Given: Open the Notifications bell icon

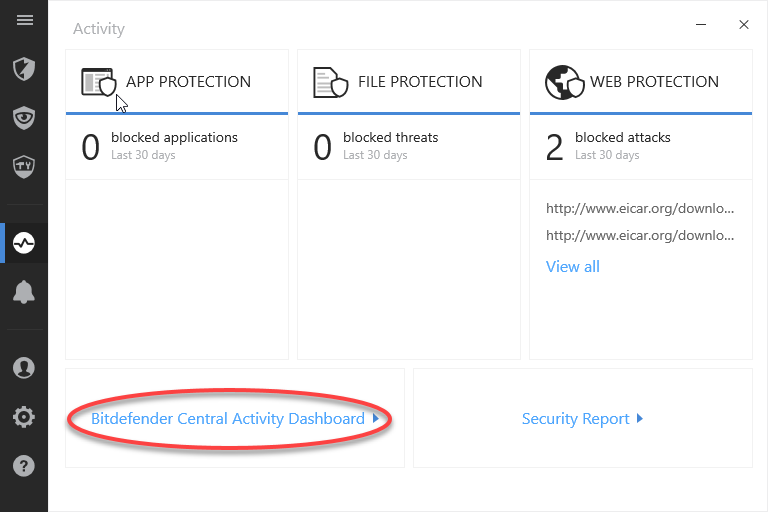Looking at the screenshot, I should [24, 293].
